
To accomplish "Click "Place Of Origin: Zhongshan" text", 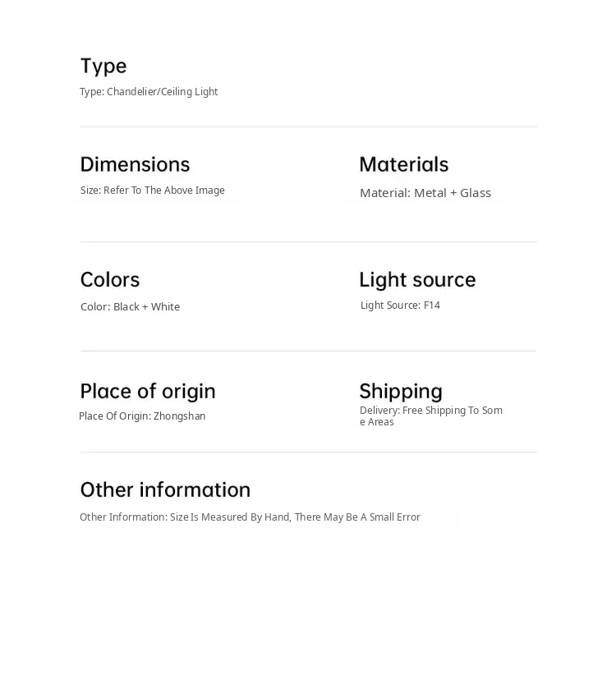I will coord(142,416).
